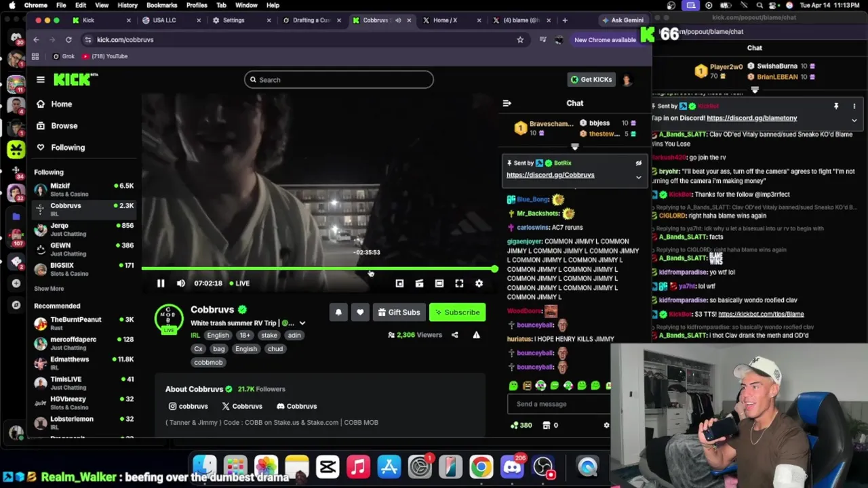
Task: Reload the kick.com page
Action: point(68,40)
